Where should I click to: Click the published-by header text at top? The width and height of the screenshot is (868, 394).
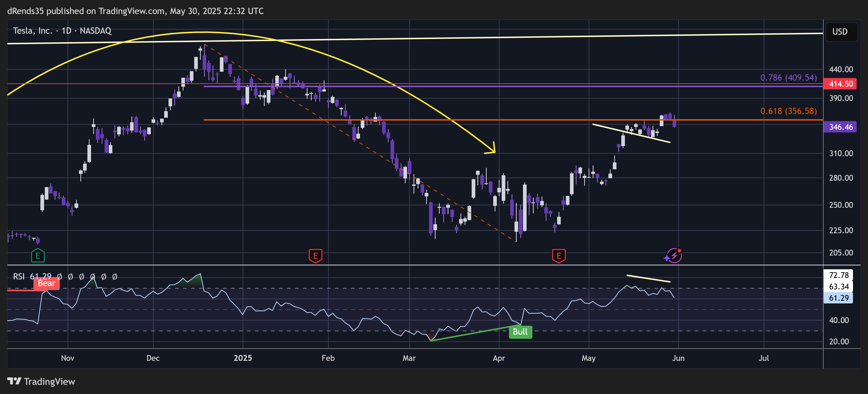135,11
